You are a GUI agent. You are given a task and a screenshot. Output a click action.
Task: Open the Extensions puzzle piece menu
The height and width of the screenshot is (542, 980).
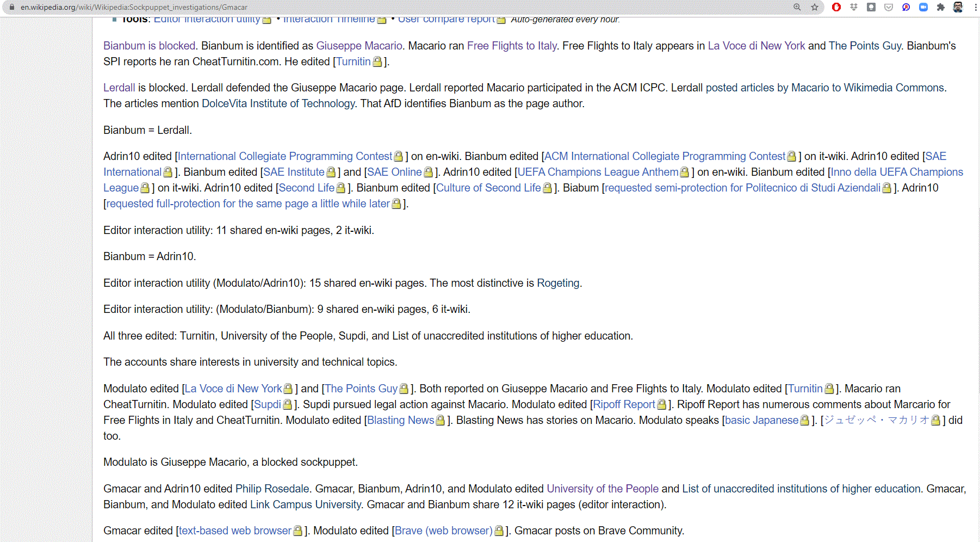[x=941, y=7]
